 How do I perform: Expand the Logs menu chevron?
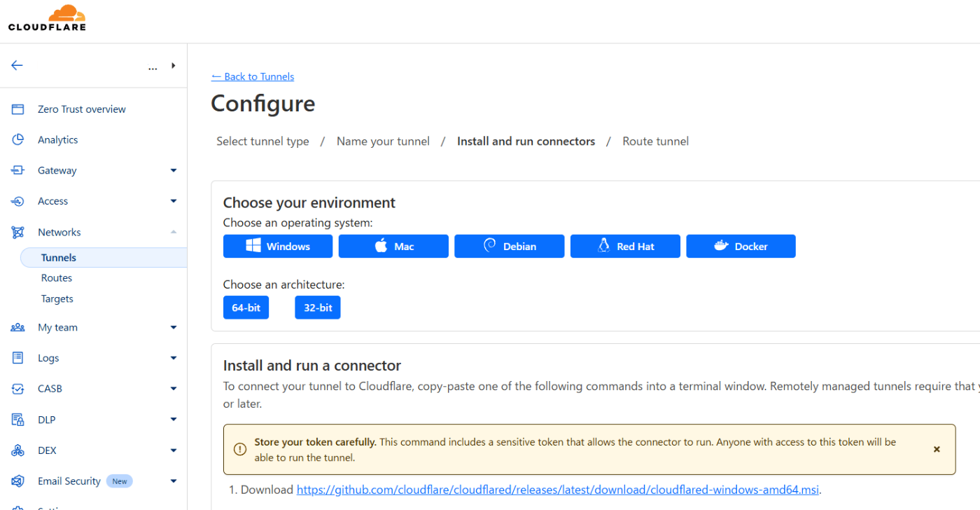[x=174, y=358]
